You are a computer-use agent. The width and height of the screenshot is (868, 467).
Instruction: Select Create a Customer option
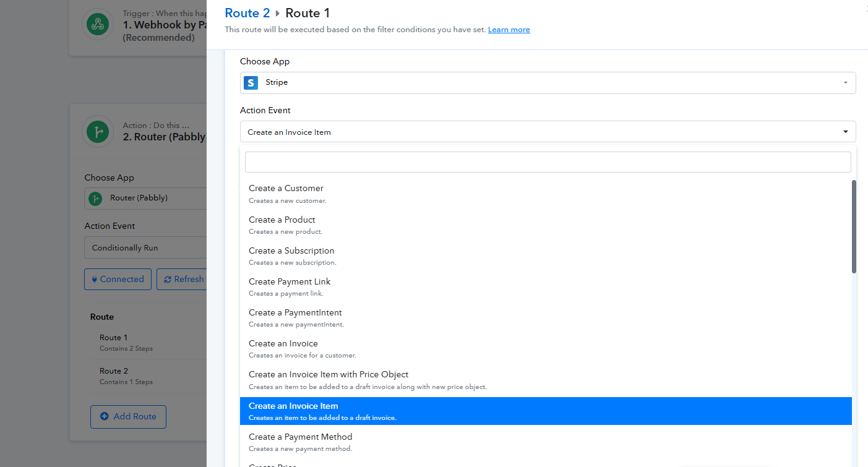click(x=286, y=193)
